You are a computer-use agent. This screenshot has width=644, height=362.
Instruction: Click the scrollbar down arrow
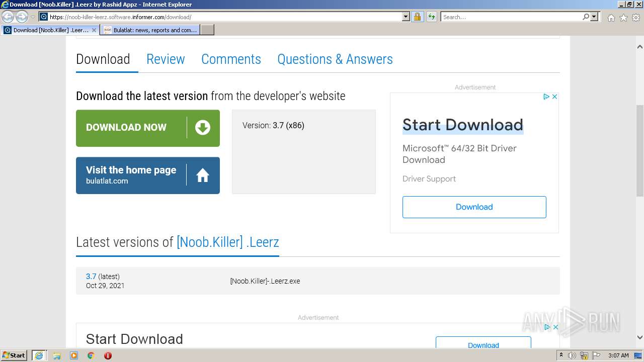[x=640, y=337]
